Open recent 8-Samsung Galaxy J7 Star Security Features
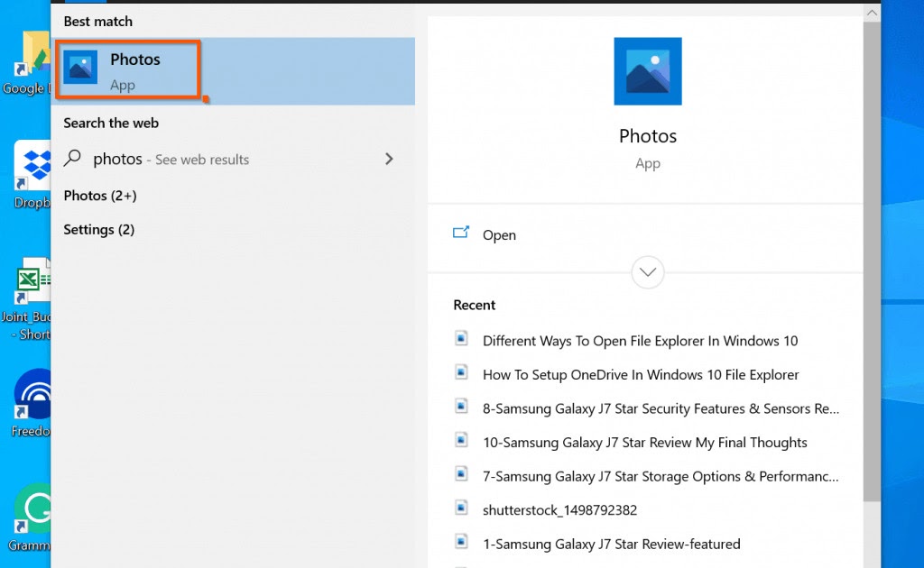 pyautogui.click(x=661, y=408)
